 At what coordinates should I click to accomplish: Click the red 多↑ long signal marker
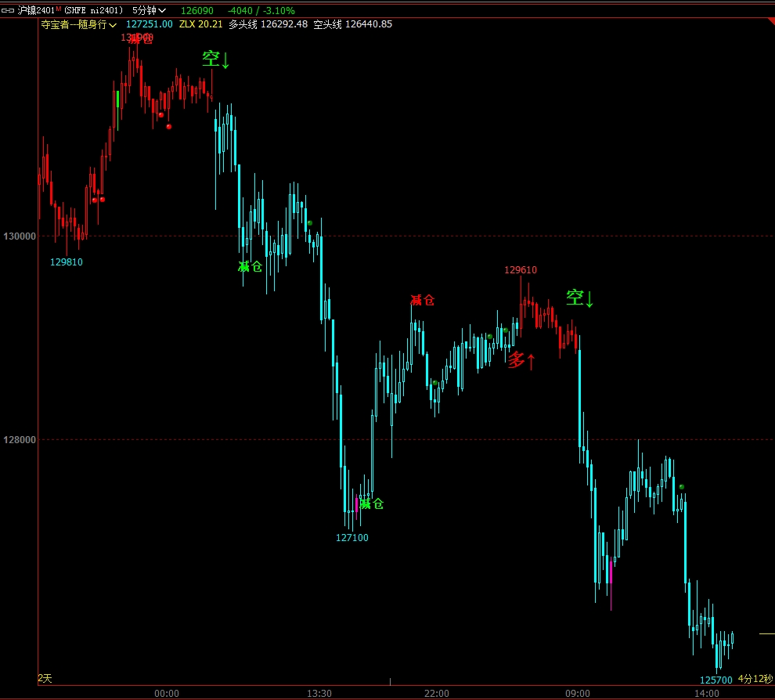[521, 361]
